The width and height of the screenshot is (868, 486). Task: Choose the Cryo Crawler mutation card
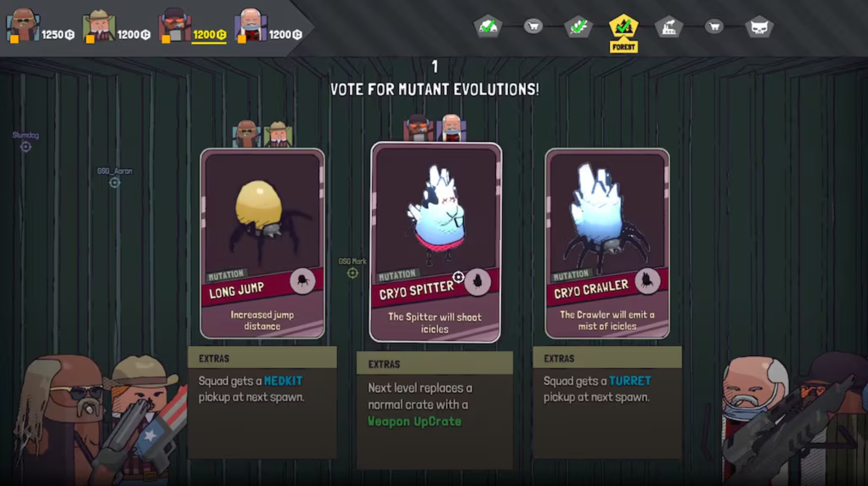(x=607, y=243)
